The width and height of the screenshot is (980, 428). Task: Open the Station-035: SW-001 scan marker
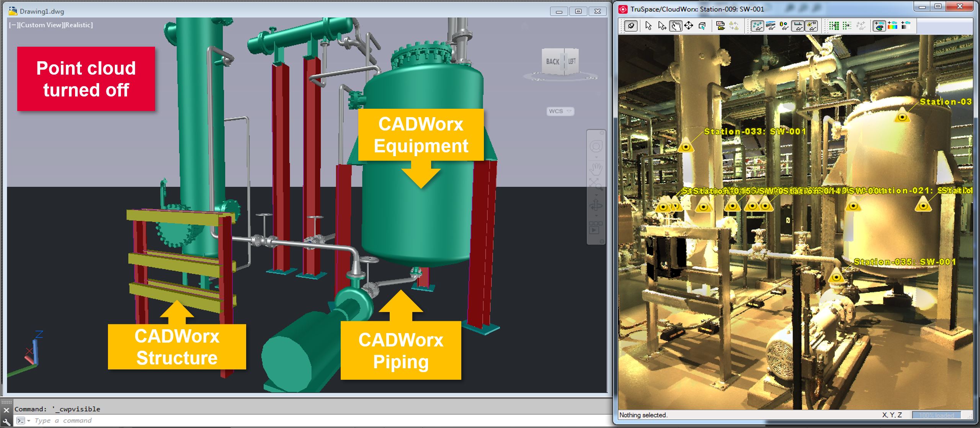836,277
